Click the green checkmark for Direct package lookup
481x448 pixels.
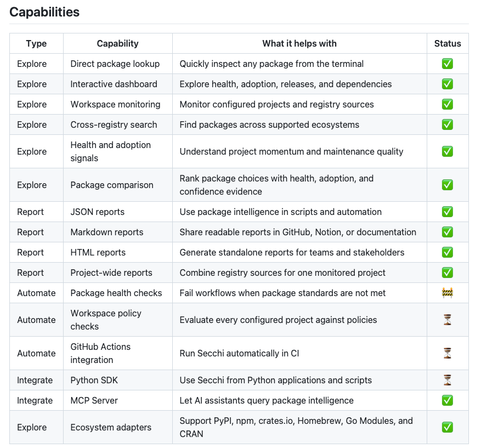tap(447, 64)
